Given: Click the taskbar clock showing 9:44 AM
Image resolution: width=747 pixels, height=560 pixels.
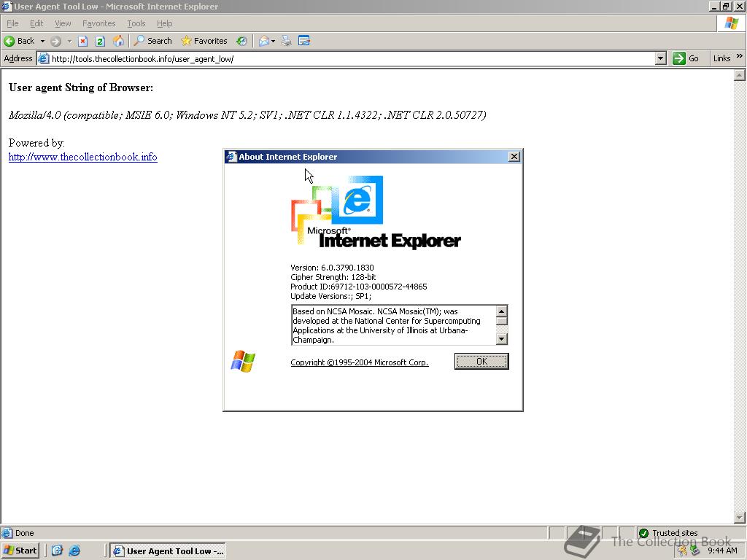Looking at the screenshot, I should [x=722, y=551].
